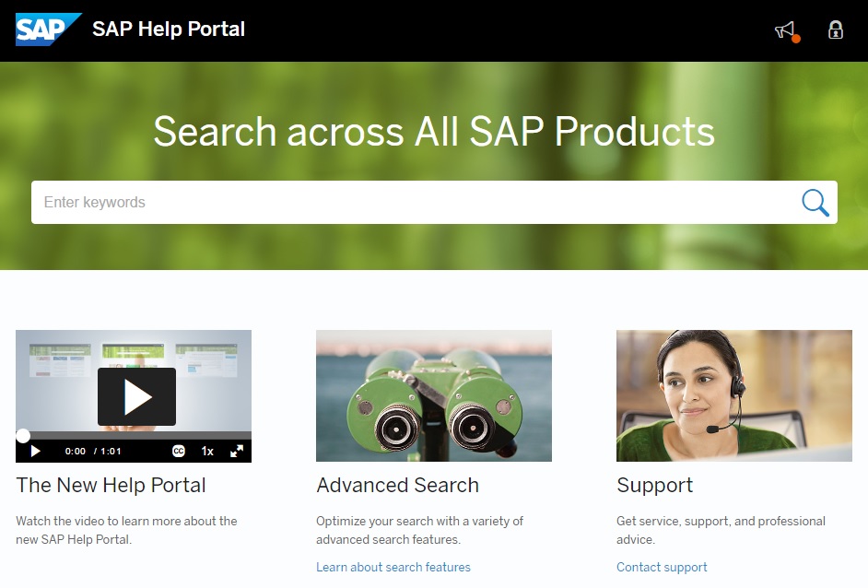The image size is (868, 588).
Task: Click the binoculars Advanced Search image
Action: (x=433, y=395)
